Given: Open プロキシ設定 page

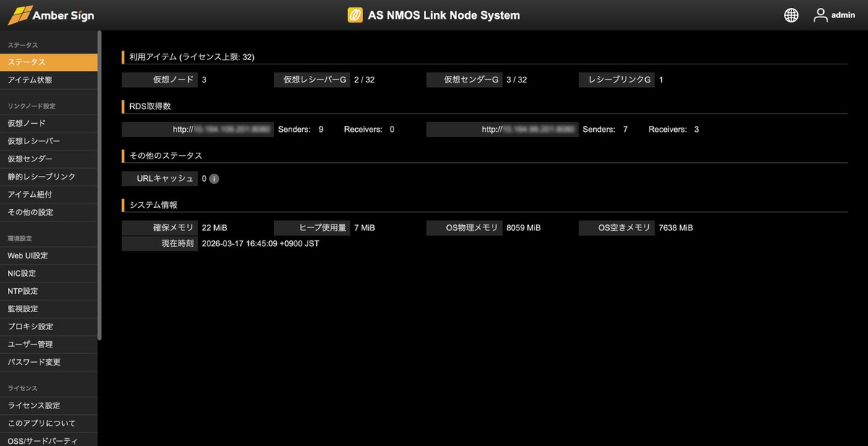Looking at the screenshot, I should [48, 327].
